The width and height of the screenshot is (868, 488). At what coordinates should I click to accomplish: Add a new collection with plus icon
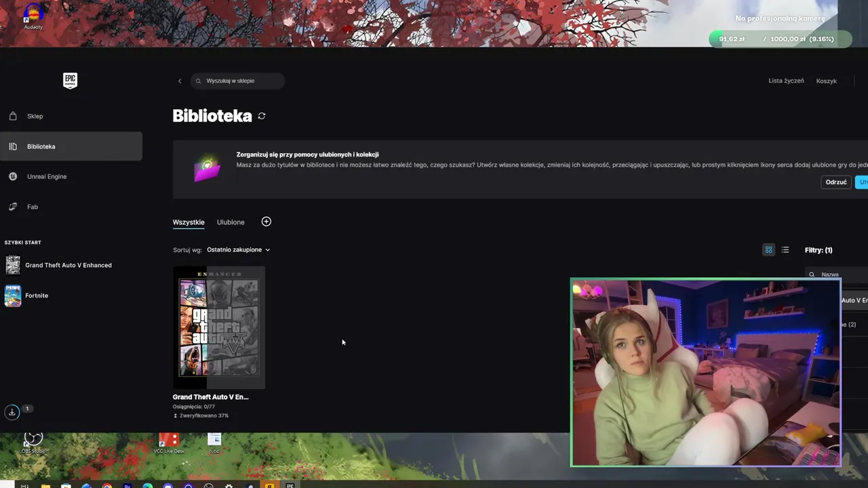(267, 222)
